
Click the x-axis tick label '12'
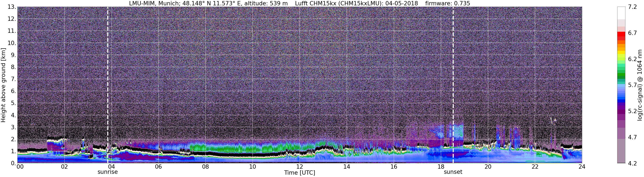pos(299,167)
